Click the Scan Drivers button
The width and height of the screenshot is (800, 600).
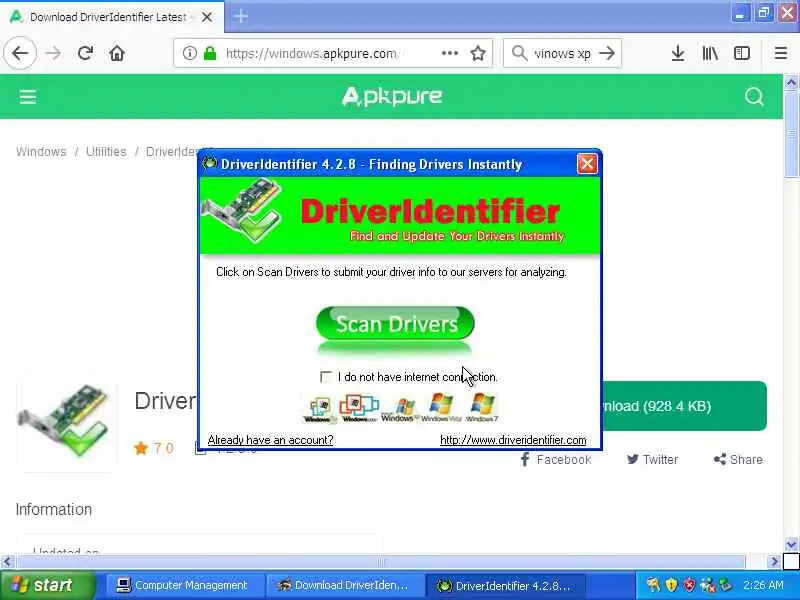(x=395, y=323)
